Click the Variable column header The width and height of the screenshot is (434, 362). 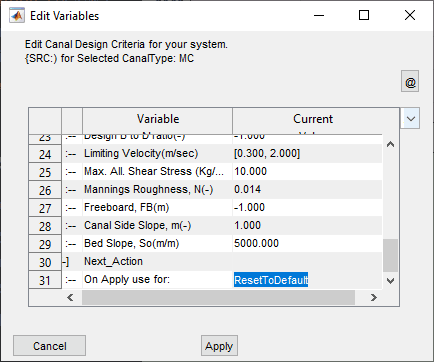tap(157, 121)
